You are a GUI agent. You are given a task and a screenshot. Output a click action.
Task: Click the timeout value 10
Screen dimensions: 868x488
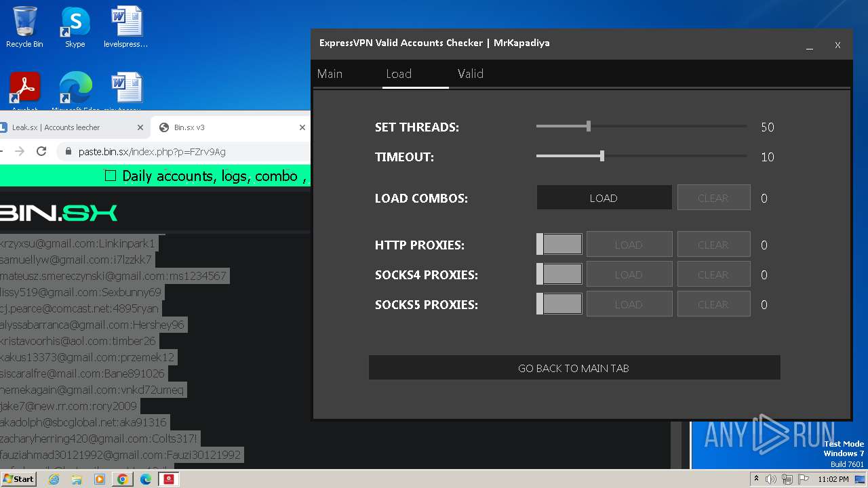coord(768,157)
